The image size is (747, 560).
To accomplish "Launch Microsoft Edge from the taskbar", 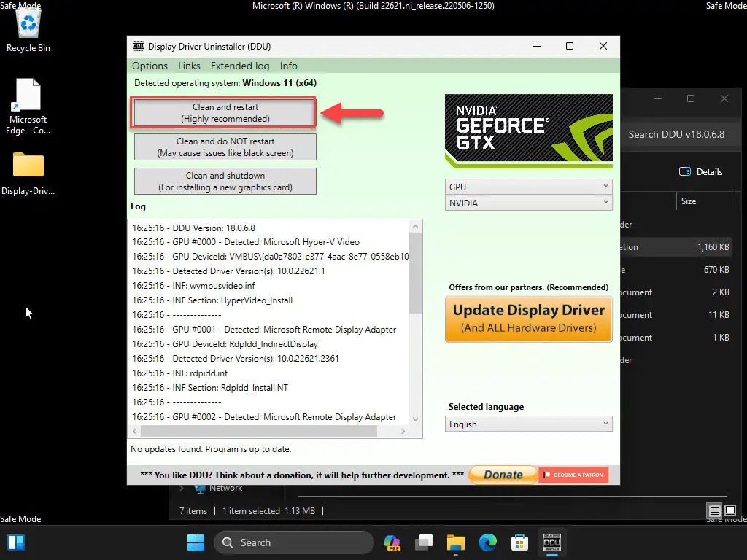I will 487,542.
